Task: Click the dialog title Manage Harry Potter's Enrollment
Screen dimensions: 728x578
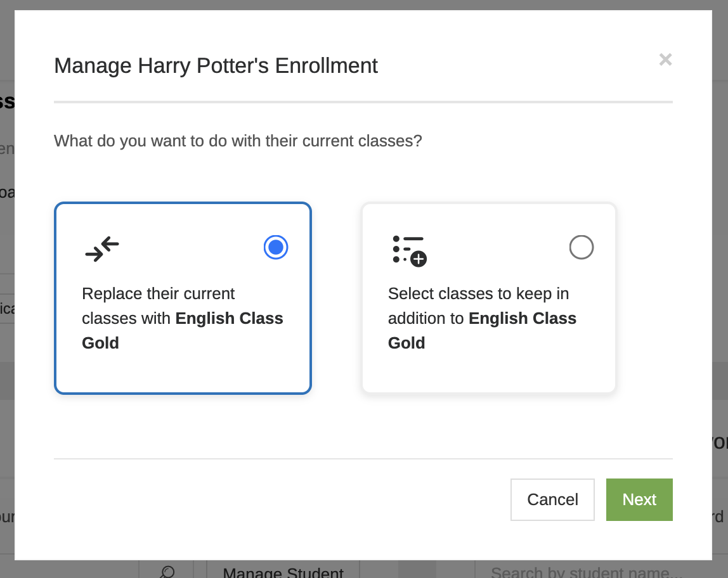Action: tap(216, 65)
